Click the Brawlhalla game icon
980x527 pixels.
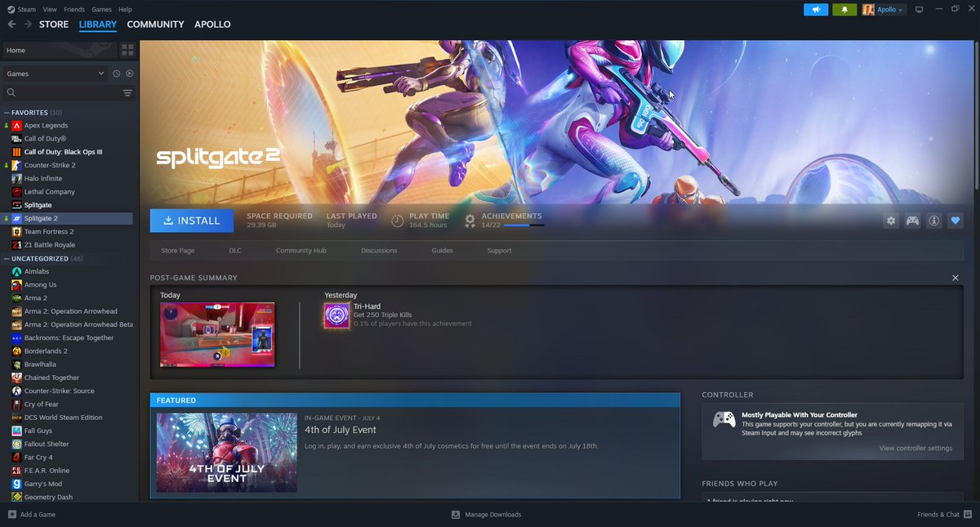click(x=16, y=364)
